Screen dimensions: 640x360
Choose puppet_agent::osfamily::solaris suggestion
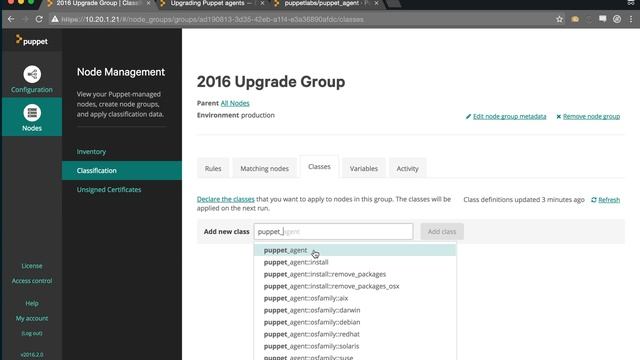click(x=355, y=346)
